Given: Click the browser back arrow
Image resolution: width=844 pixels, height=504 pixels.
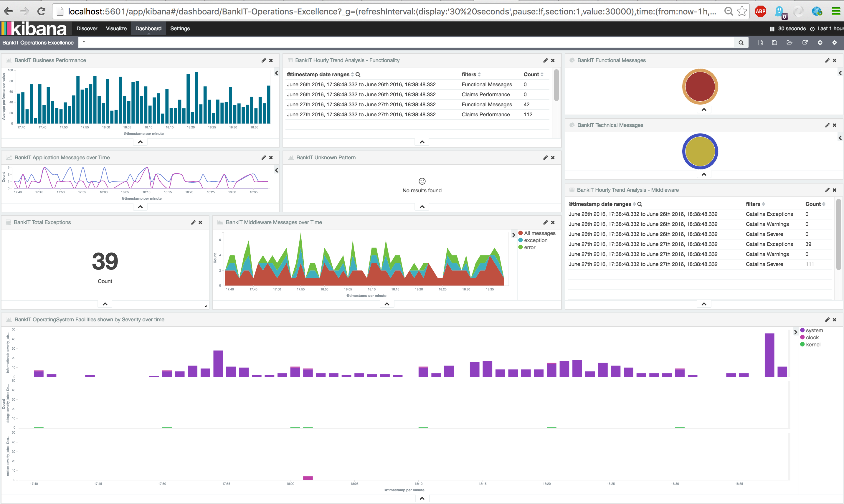Looking at the screenshot, I should [9, 11].
